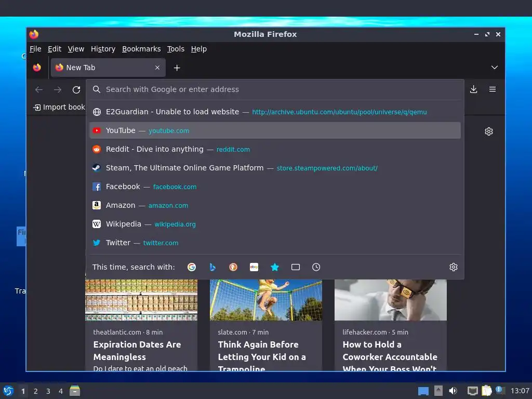Viewport: 532px width, 399px height.
Task: Switch to desktop workspace 3
Action: tap(48, 391)
